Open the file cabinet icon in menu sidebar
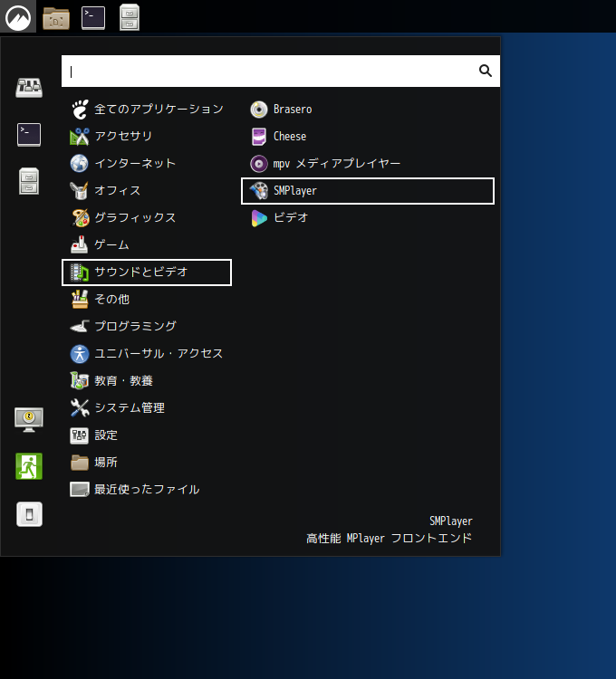Viewport: 616px width, 679px height. [29, 181]
